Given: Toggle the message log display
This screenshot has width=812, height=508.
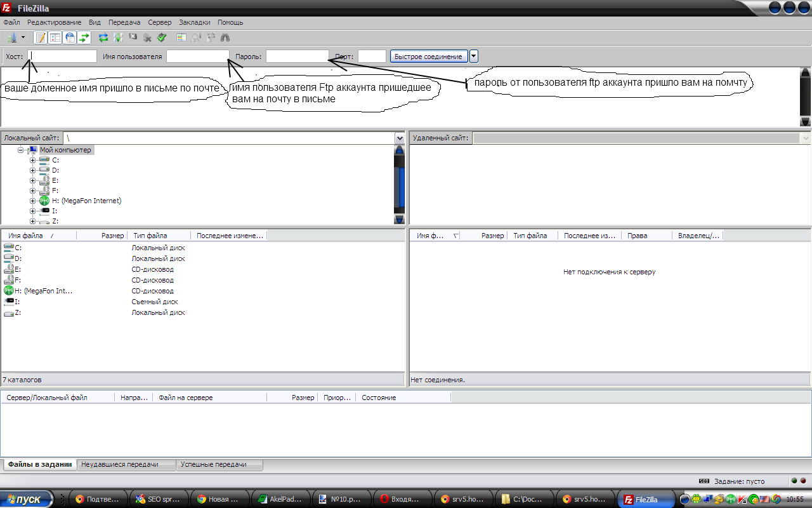Looking at the screenshot, I should [40, 37].
